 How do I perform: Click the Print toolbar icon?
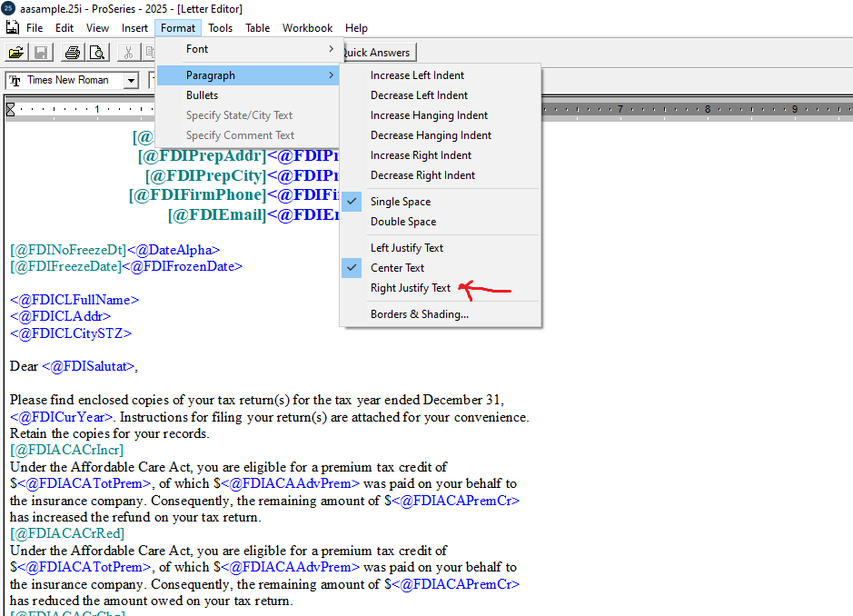(73, 53)
